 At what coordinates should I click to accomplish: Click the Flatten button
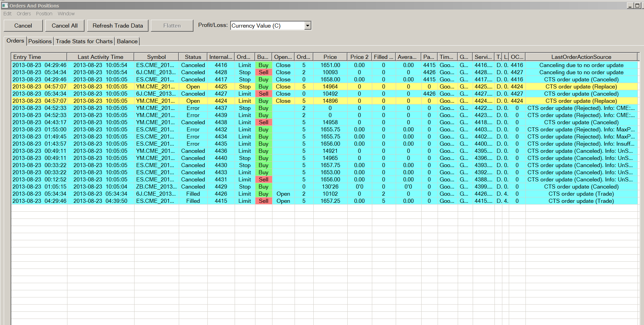[x=172, y=26]
